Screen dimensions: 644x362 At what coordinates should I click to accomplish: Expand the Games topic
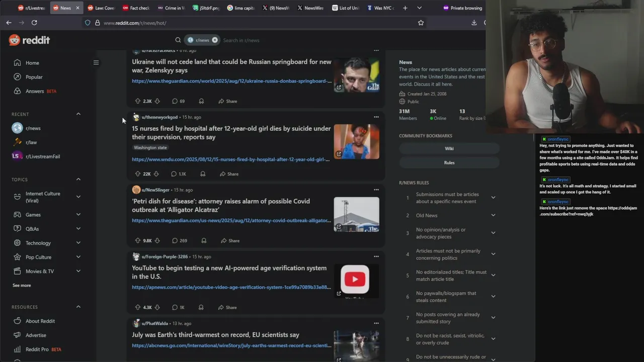(x=78, y=215)
